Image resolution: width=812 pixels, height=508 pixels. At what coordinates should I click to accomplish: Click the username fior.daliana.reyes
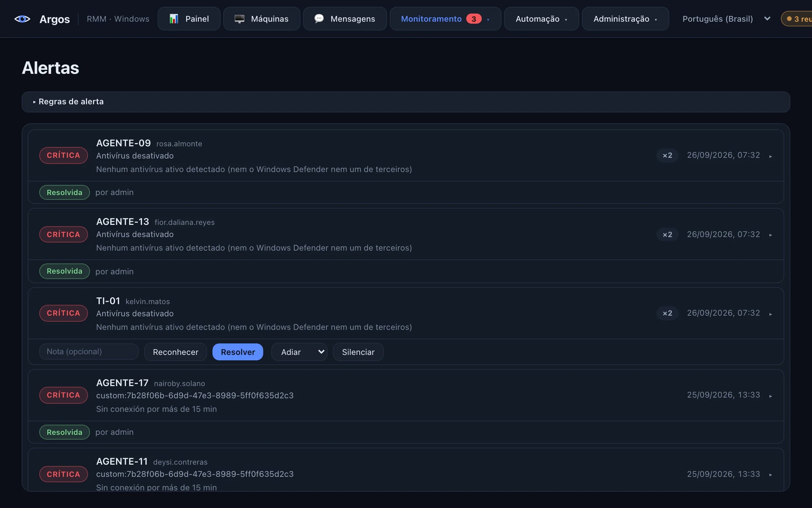[x=185, y=222]
